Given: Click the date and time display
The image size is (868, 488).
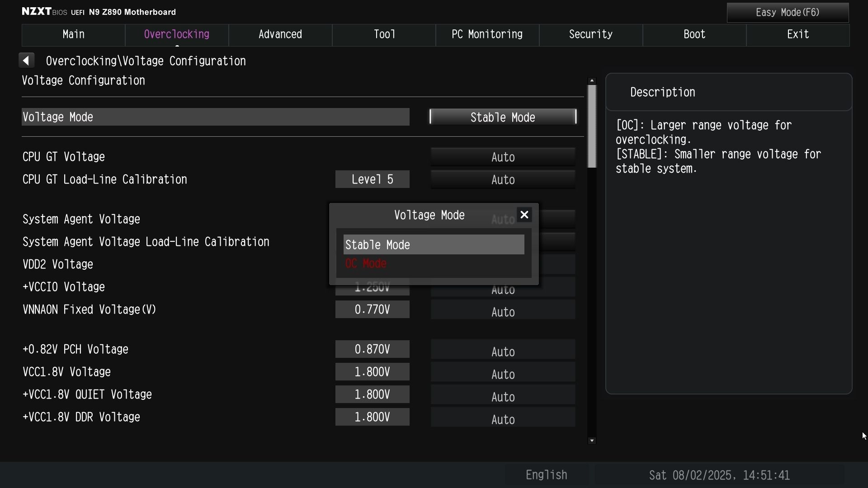Looking at the screenshot, I should tap(719, 475).
